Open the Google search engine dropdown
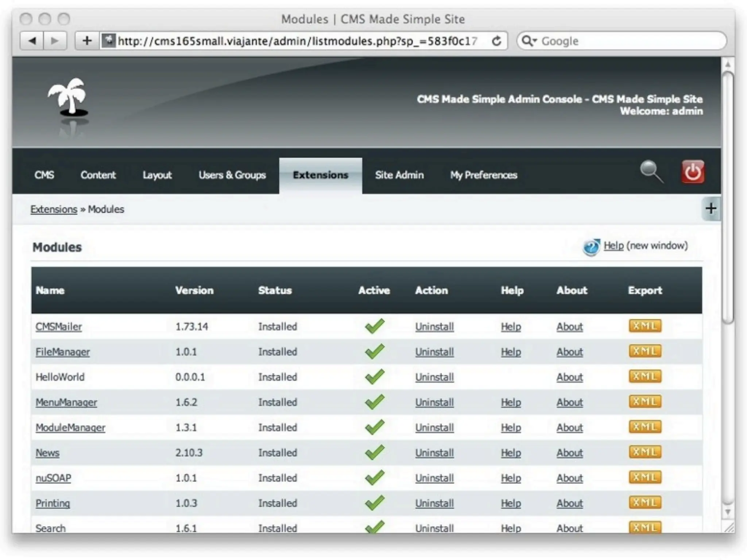The height and width of the screenshot is (560, 747). pyautogui.click(x=529, y=41)
